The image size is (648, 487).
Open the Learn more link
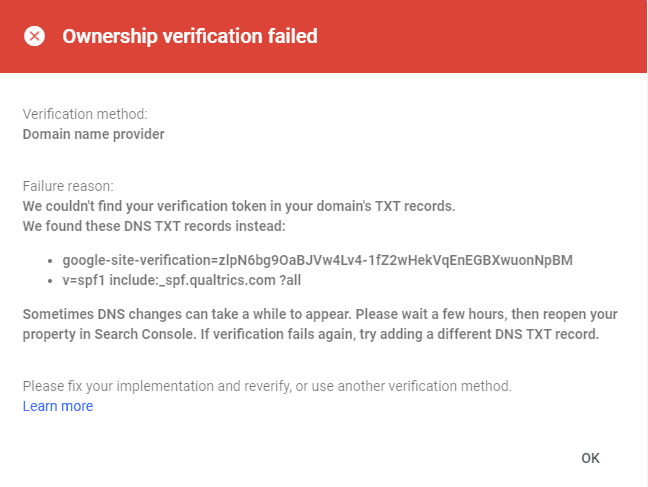(58, 406)
